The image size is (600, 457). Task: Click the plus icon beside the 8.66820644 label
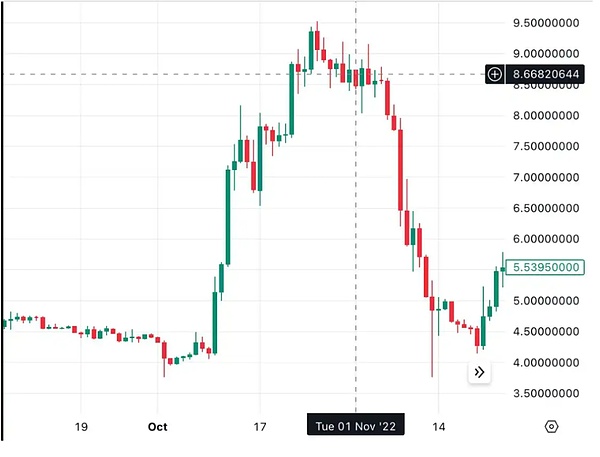496,74
